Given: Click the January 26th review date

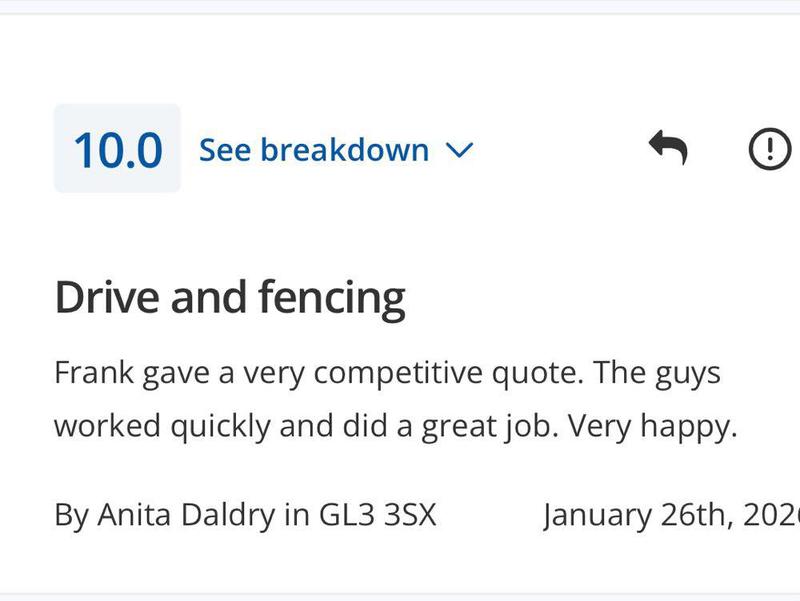Looking at the screenshot, I should click(670, 516).
